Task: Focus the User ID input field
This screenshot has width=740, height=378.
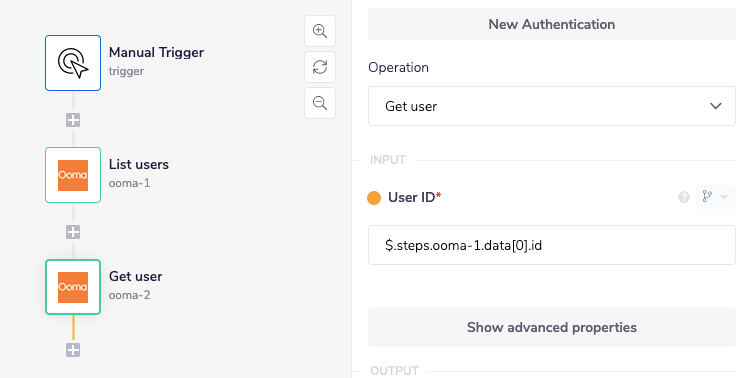Action: tap(552, 245)
